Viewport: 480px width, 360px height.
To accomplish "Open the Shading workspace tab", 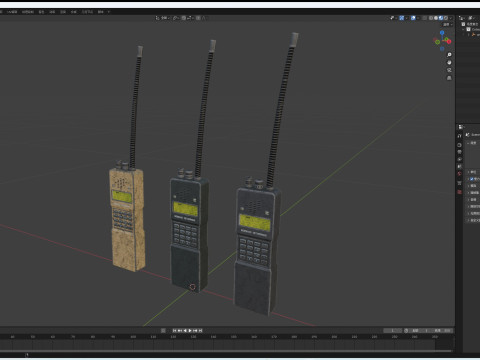I will coord(41,12).
